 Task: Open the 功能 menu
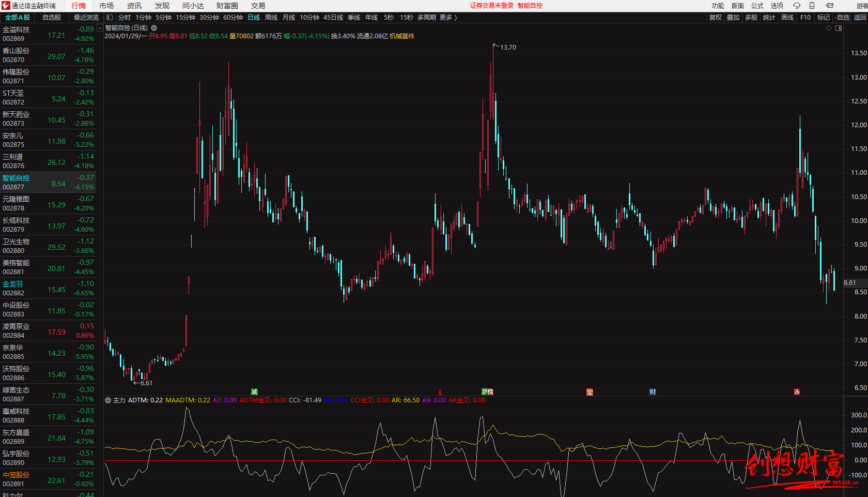point(718,6)
